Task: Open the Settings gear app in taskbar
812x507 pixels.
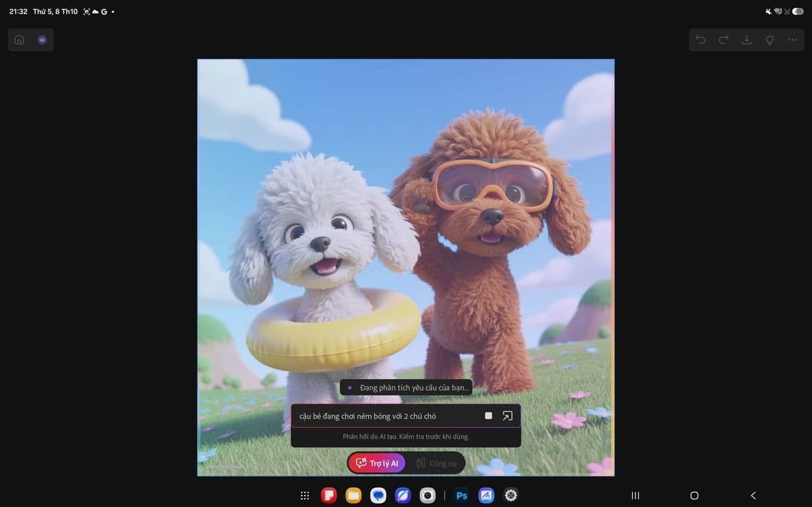Action: tap(511, 495)
